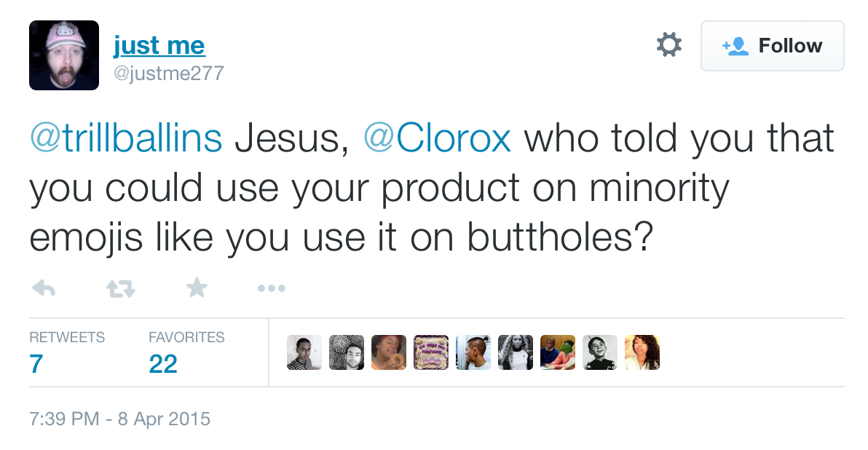Select the @justme277 handle

[170, 73]
